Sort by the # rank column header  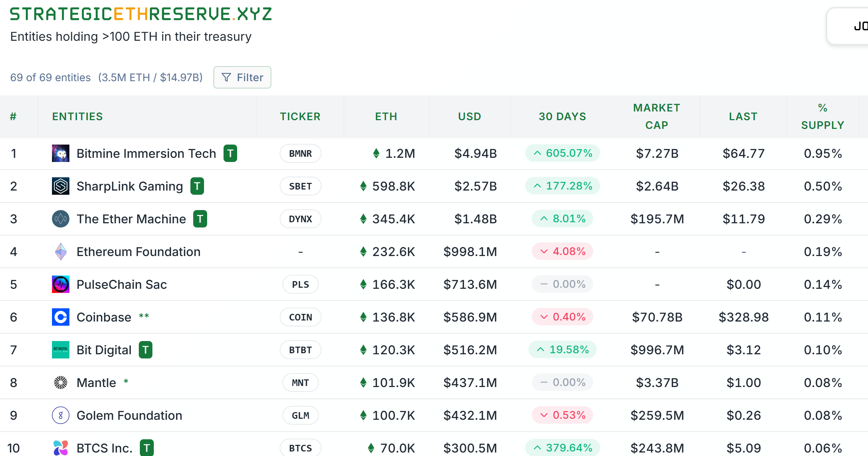click(x=13, y=116)
